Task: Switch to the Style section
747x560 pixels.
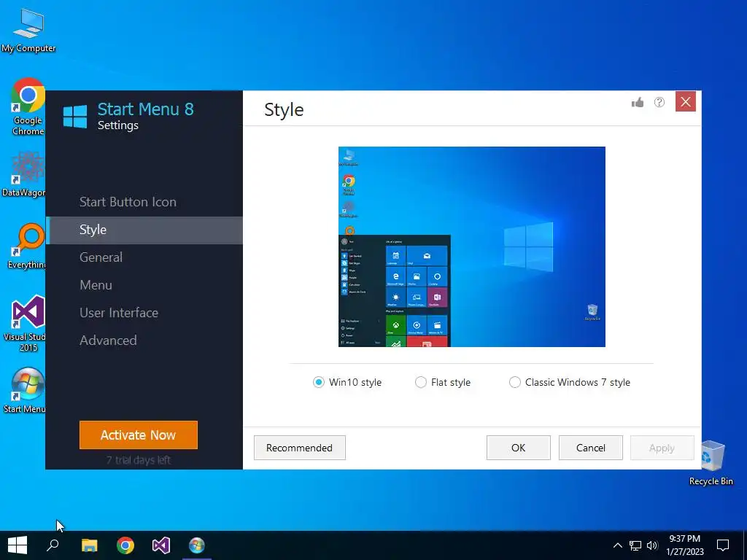Action: click(x=144, y=230)
